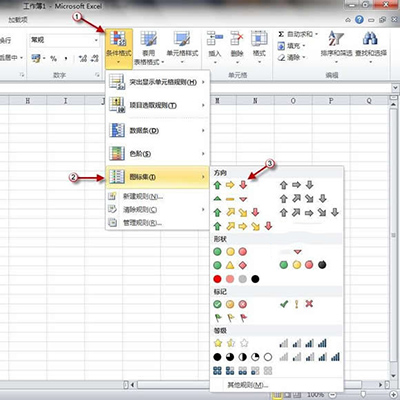Screen dimensions: 400x400
Task: Open the 色阶 color scales submenu
Action: click(x=157, y=154)
